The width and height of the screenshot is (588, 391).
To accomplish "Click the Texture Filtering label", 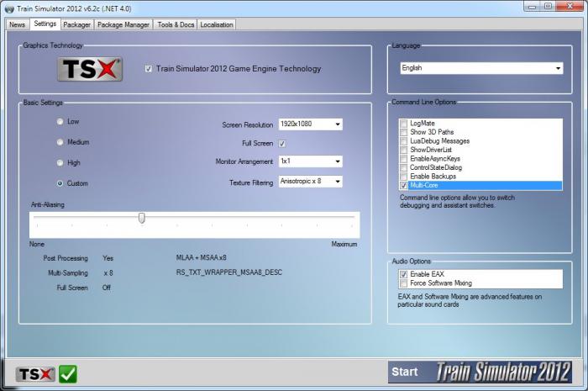I will 251,182.
